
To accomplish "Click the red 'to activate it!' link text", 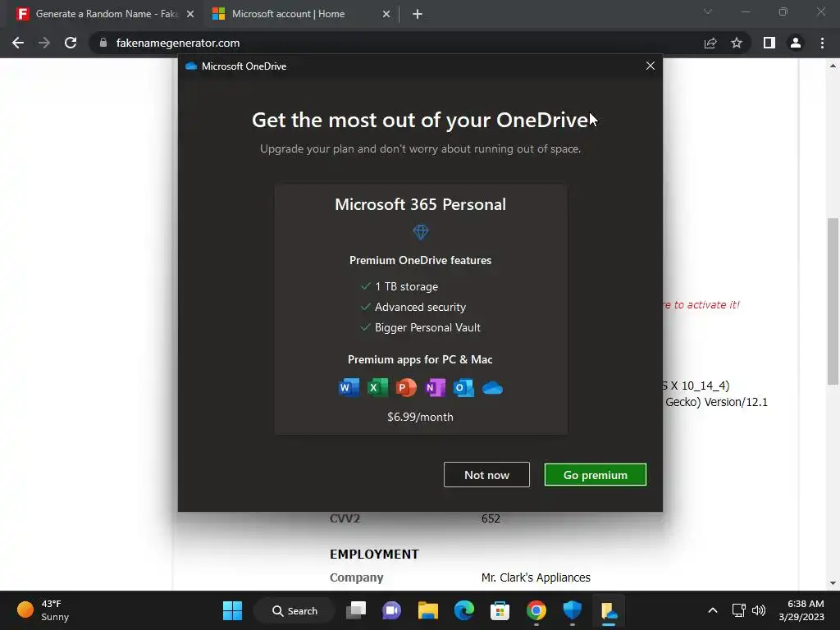I will pyautogui.click(x=701, y=305).
